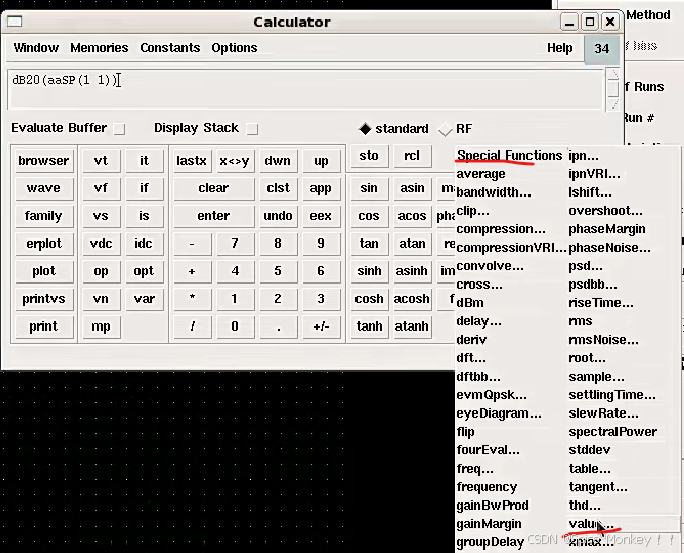
Task: Click the var button
Action: click(x=144, y=299)
